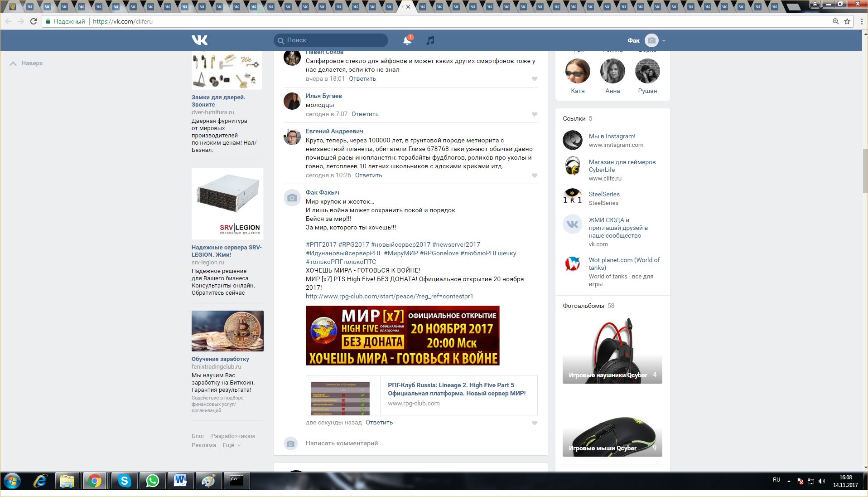Open Instagram link icon in Ссылки
Screen dimensions: 868x497
tap(572, 140)
